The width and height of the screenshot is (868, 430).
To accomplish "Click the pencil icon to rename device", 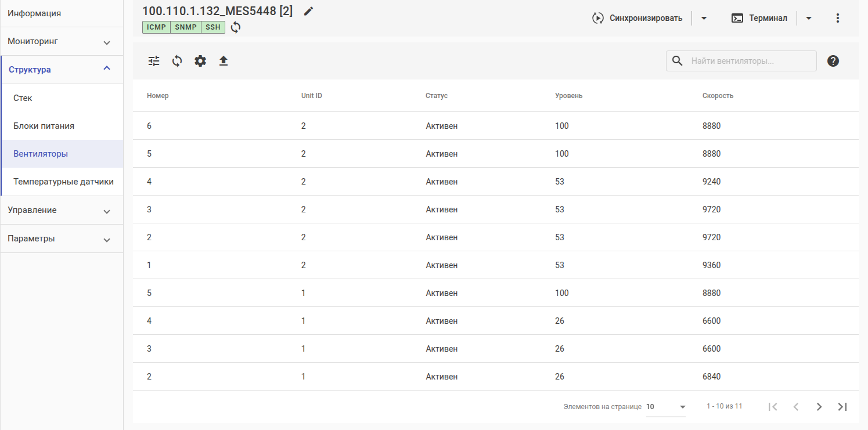I will (x=308, y=11).
